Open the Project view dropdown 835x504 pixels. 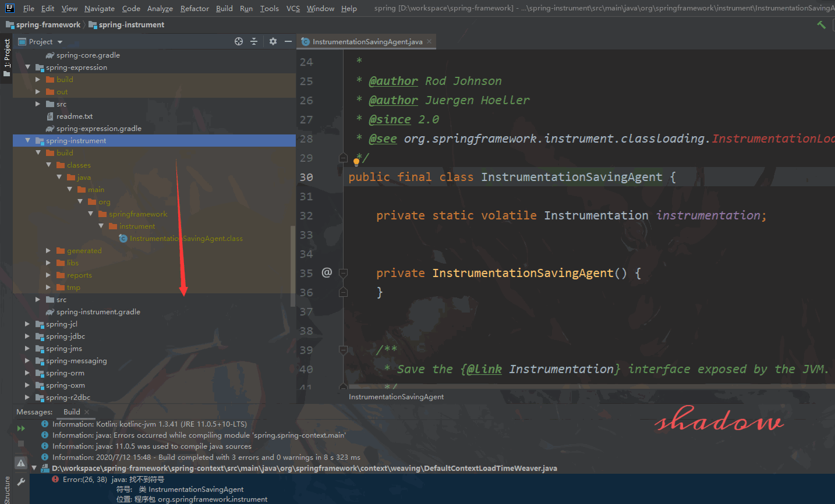pos(60,42)
